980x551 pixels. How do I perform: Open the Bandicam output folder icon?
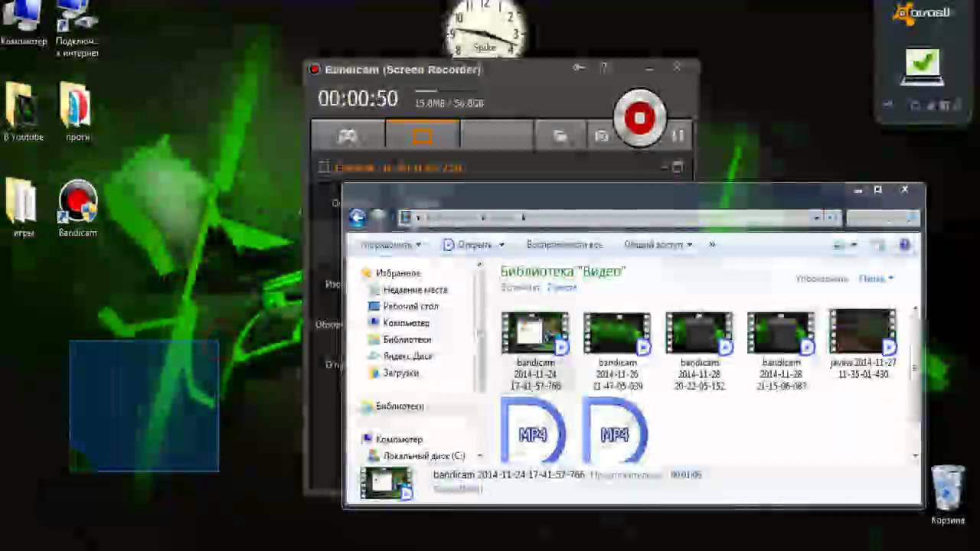click(x=560, y=136)
